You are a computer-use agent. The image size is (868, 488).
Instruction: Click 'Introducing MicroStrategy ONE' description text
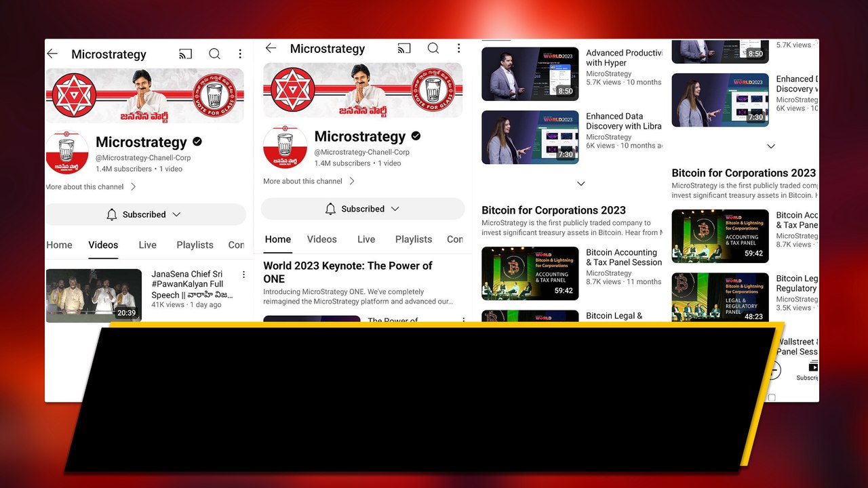click(358, 297)
